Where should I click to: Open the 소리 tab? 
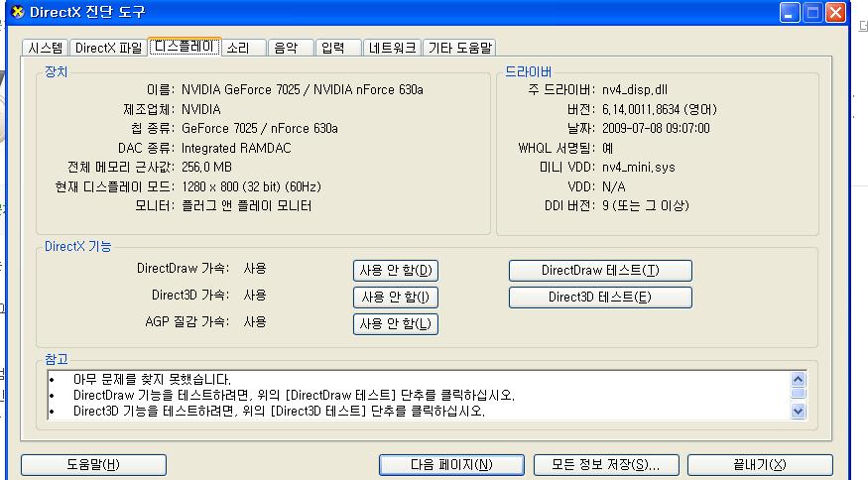click(244, 49)
